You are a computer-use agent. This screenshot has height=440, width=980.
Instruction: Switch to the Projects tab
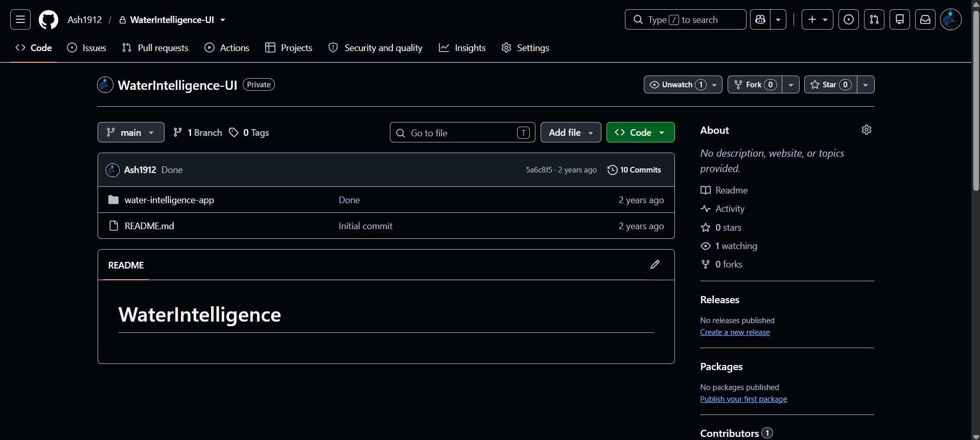(289, 48)
